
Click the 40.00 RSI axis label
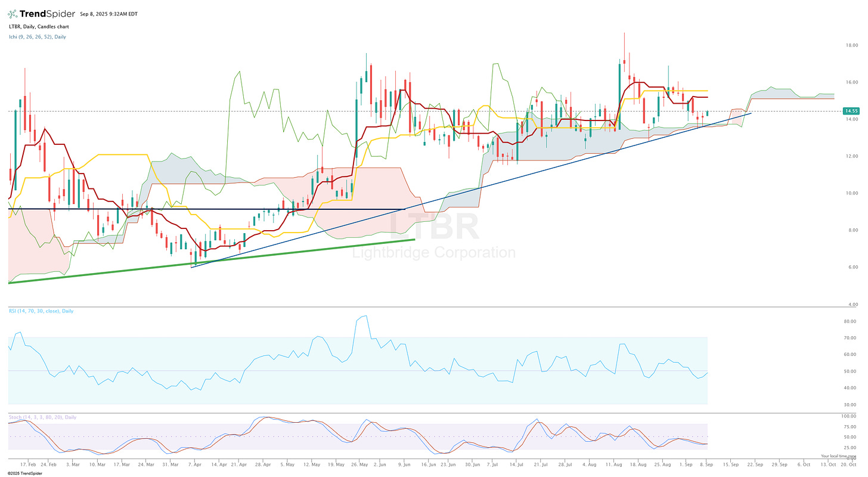851,388
